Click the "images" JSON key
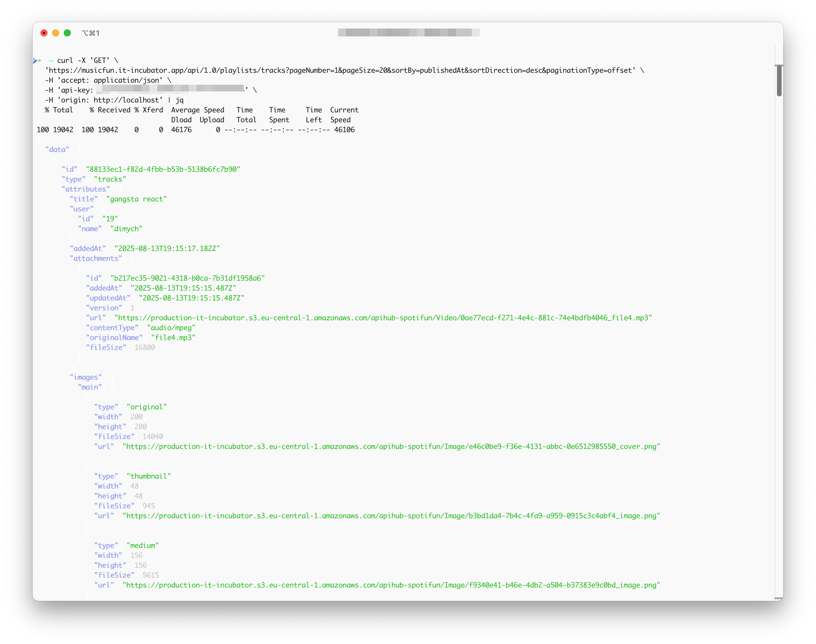Viewport: 816px width, 644px height. [86, 377]
